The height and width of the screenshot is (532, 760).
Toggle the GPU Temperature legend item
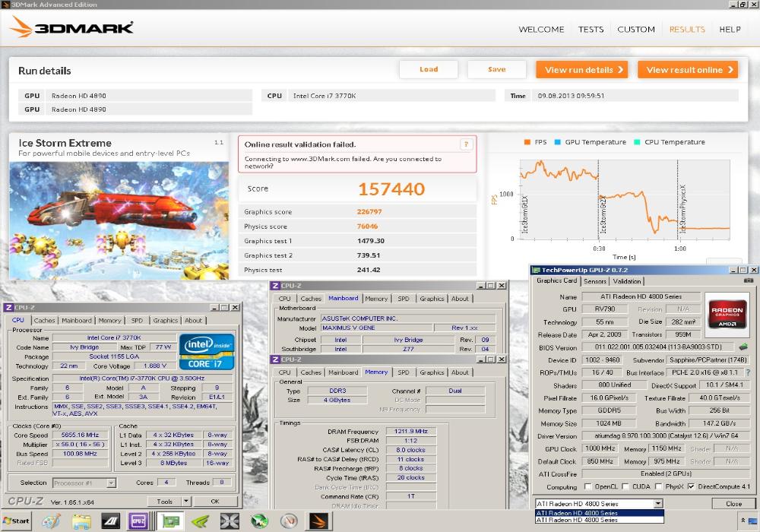590,142
